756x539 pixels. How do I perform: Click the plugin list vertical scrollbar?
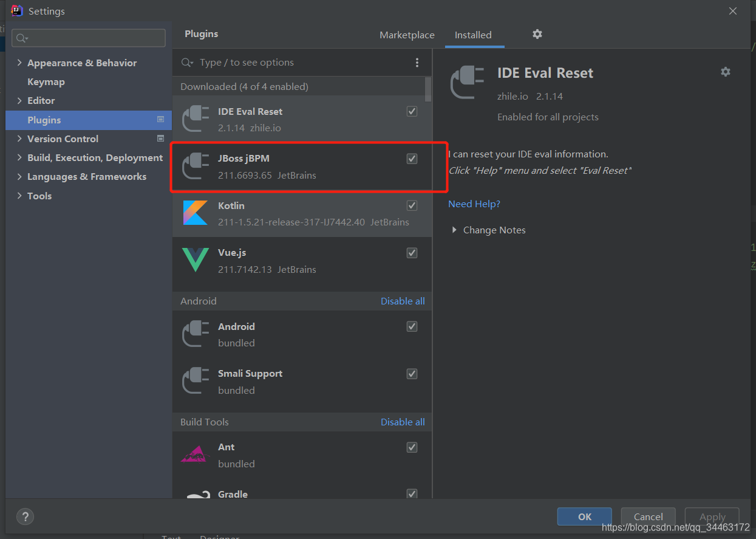(429, 89)
